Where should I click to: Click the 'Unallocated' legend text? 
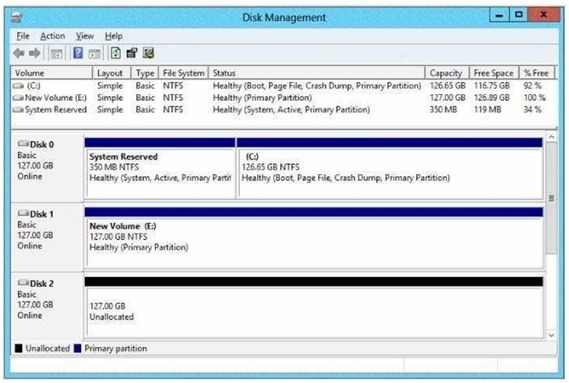pyautogui.click(x=48, y=349)
